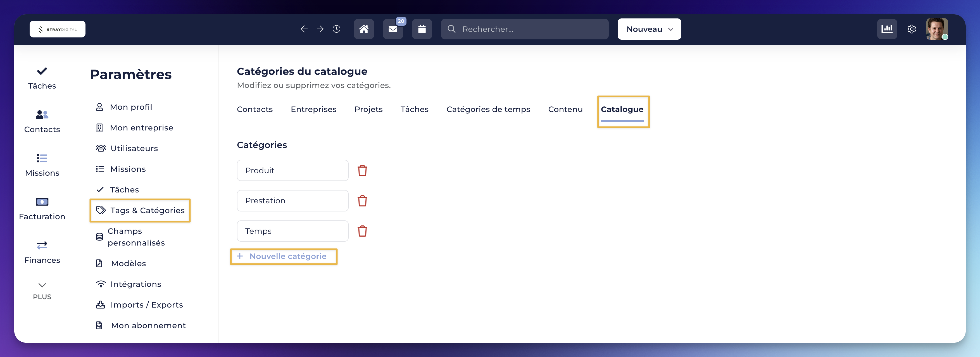Screen dimensions: 980x357
Task: Select the Catalogue tab
Action: pos(622,110)
